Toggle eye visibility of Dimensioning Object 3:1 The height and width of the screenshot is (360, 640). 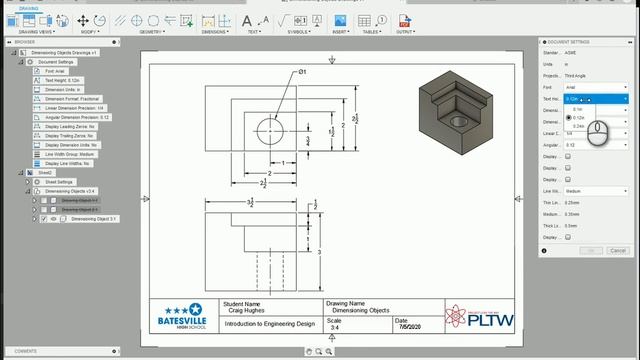tap(53, 219)
